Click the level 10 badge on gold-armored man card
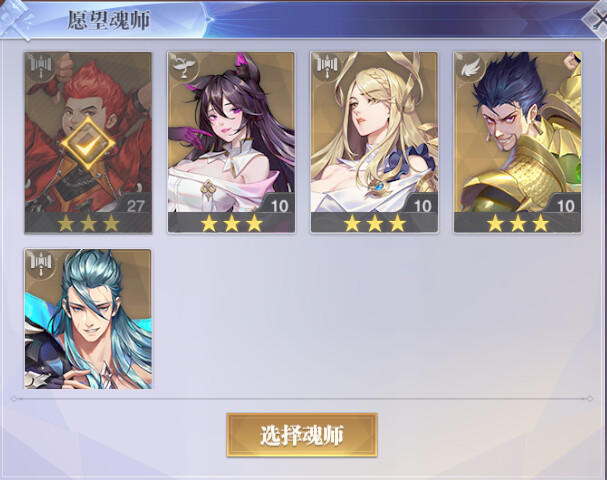607x480 pixels. coord(565,204)
